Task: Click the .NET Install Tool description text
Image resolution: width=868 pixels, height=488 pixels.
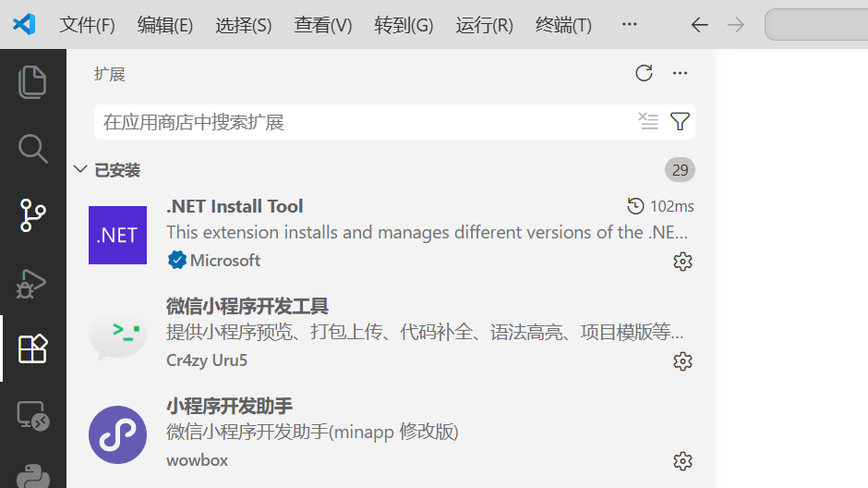Action: (427, 232)
